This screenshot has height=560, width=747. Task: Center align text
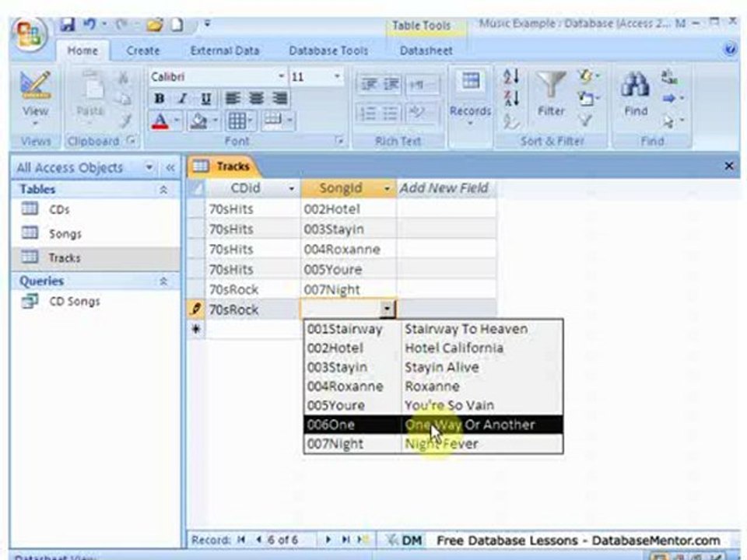tap(256, 99)
